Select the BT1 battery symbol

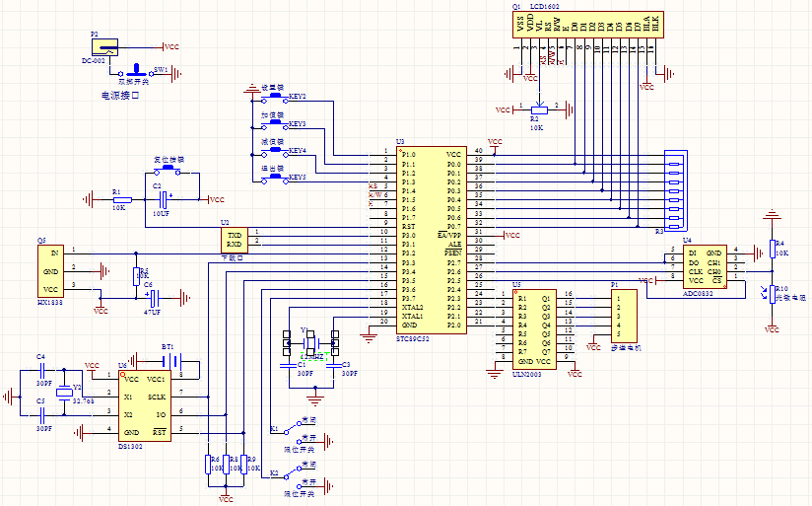[x=171, y=360]
